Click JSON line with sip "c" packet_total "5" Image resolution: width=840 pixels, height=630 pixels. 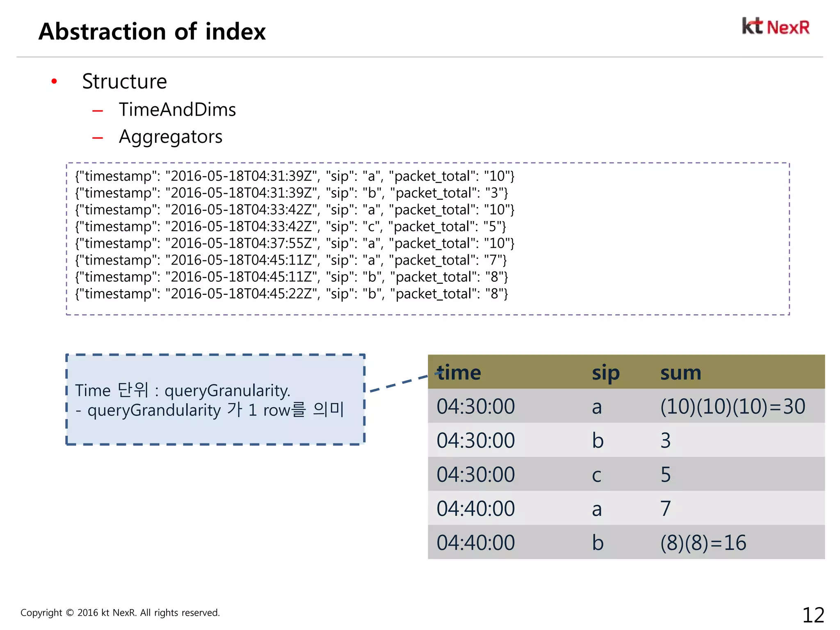291,226
